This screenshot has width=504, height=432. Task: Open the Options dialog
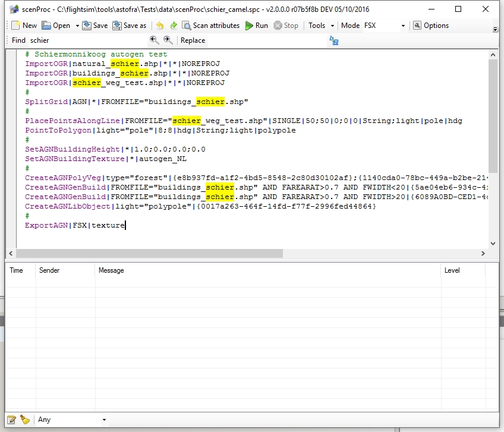(x=431, y=26)
